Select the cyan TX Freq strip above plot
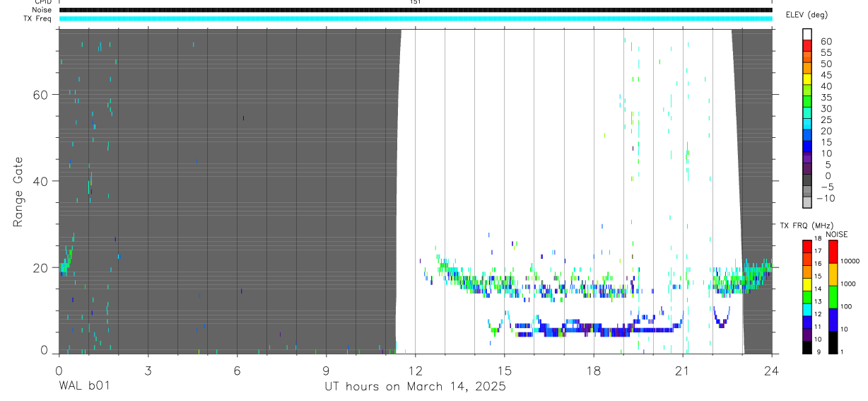This screenshot has height=401, width=868. click(x=416, y=18)
